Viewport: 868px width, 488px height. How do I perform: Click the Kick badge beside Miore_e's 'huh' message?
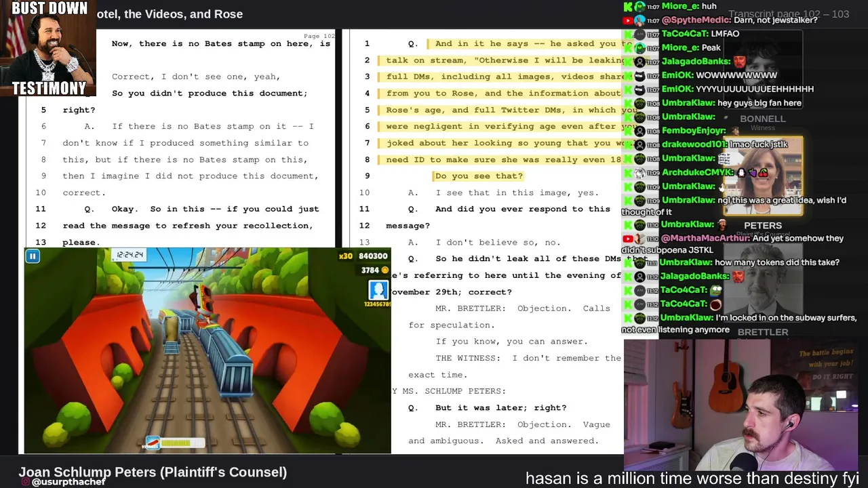click(x=628, y=6)
